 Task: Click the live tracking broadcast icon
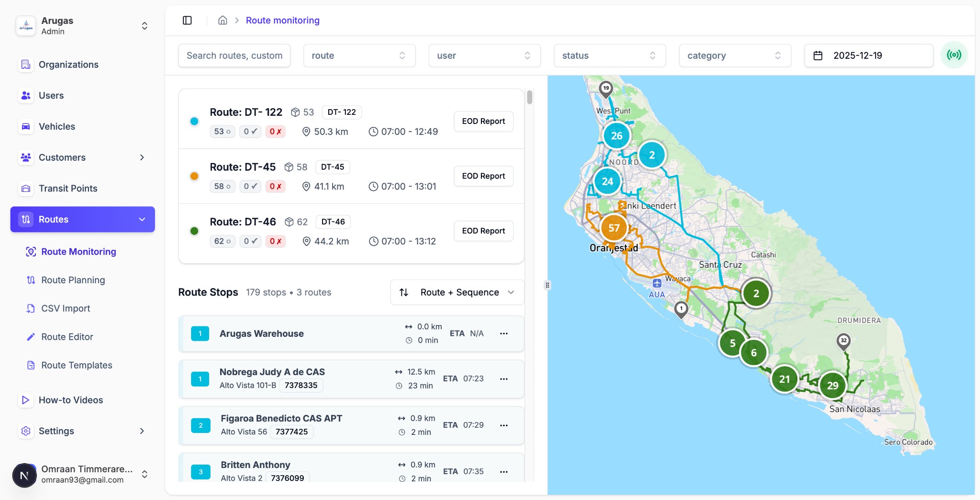tap(954, 55)
